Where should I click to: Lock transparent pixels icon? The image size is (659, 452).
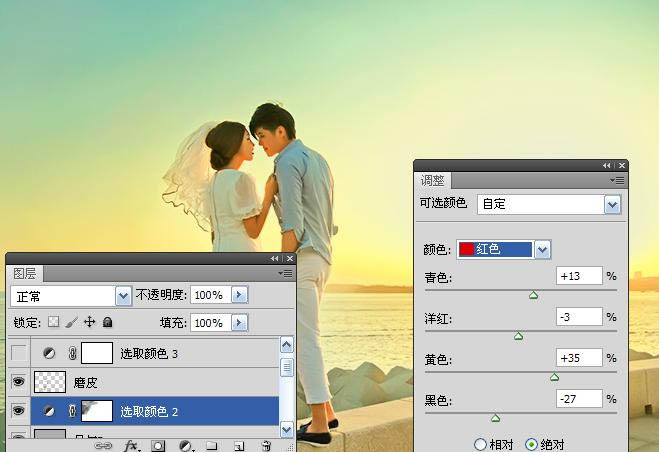point(54,323)
